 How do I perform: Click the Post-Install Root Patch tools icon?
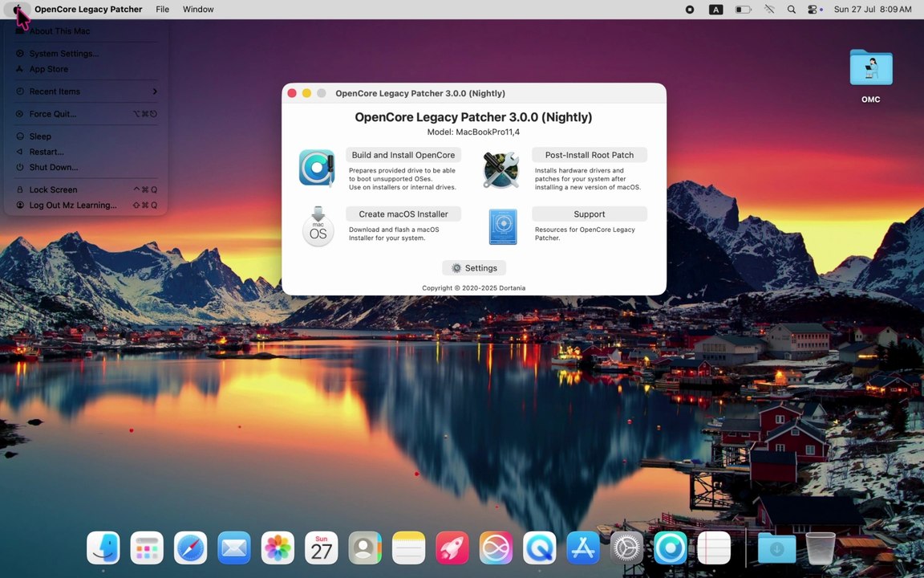[x=500, y=170]
